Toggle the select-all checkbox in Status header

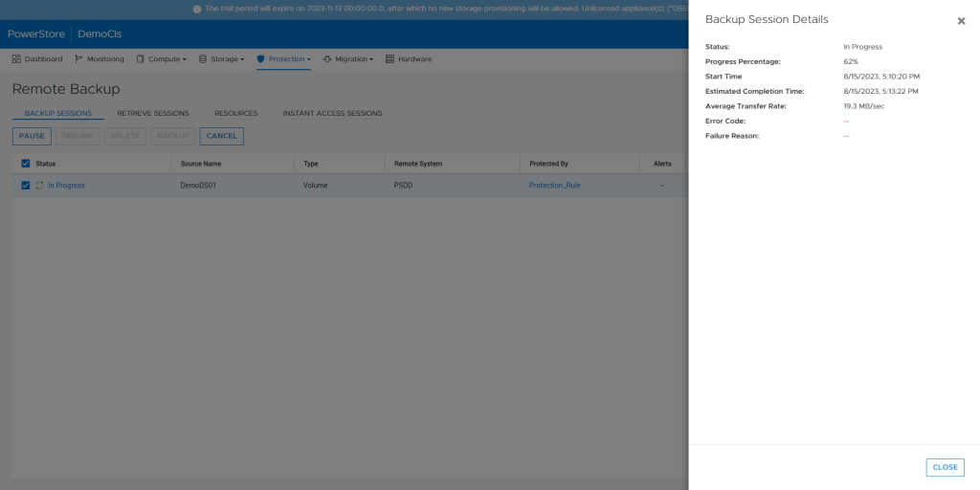click(26, 164)
